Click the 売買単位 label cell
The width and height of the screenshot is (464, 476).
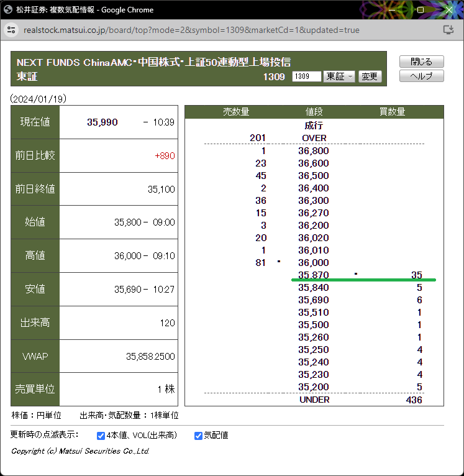pos(35,389)
